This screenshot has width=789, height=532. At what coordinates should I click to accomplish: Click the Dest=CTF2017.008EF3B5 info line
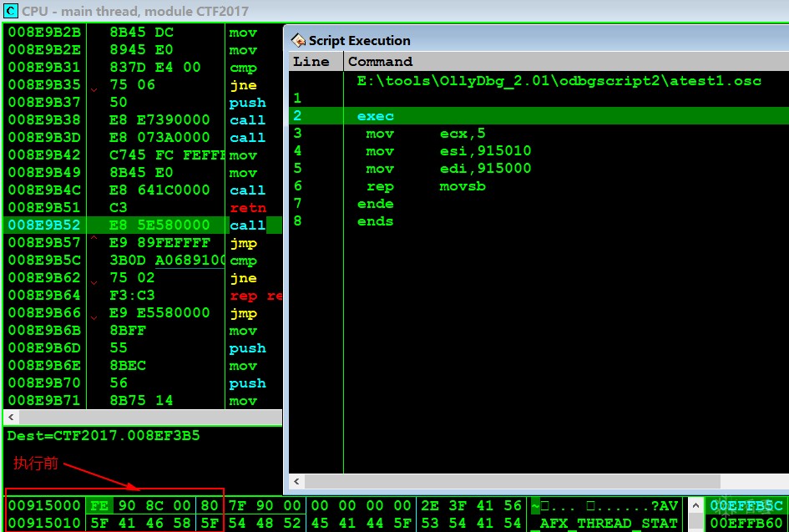[x=104, y=435]
